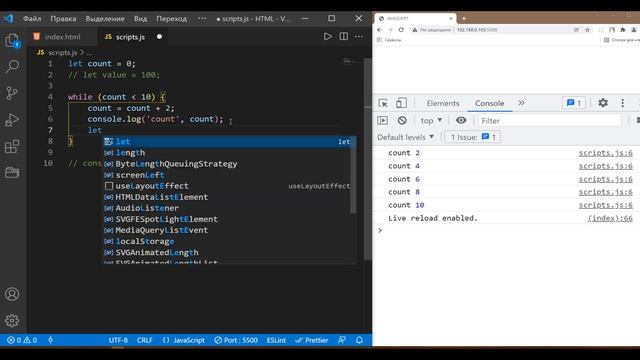This screenshot has height=360, width=640.
Task: Close the unsaved scripts.js tab dot
Action: pos(159,37)
